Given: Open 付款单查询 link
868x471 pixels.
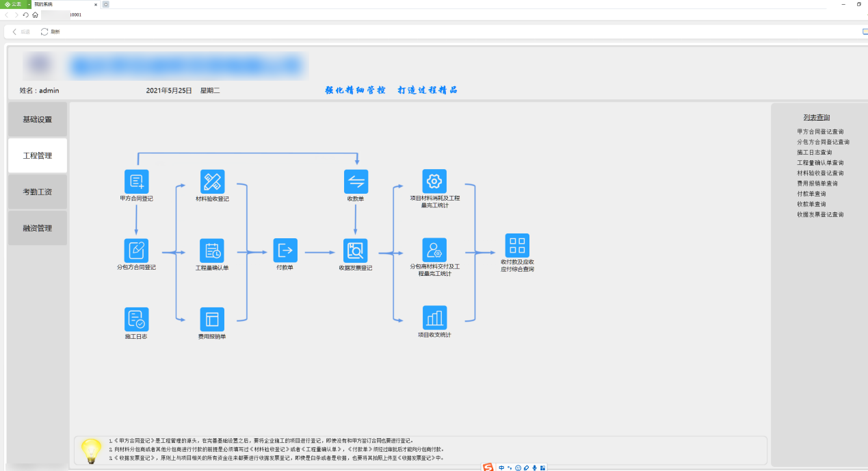Looking at the screenshot, I should coord(812,194).
